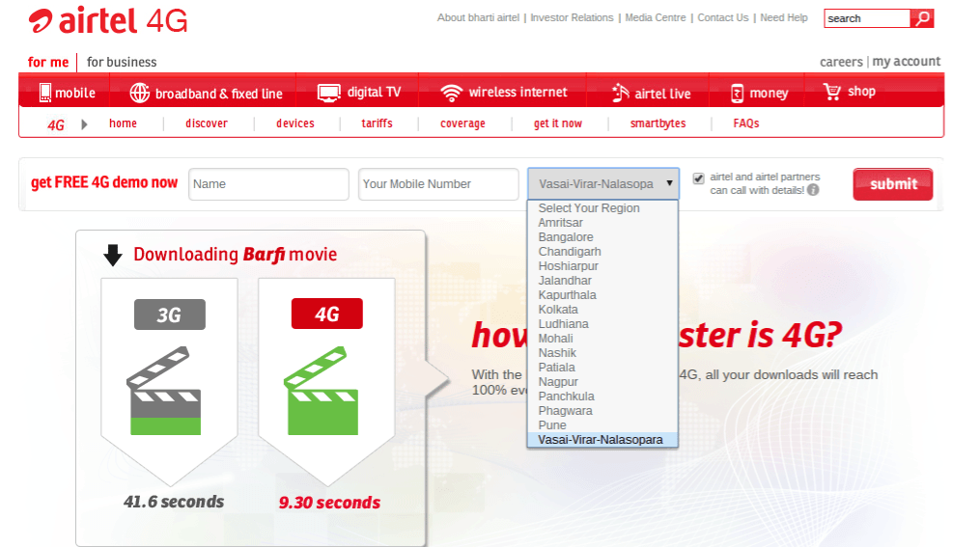Click the info icon beside call details
The height and width of the screenshot is (547, 980).
click(813, 190)
